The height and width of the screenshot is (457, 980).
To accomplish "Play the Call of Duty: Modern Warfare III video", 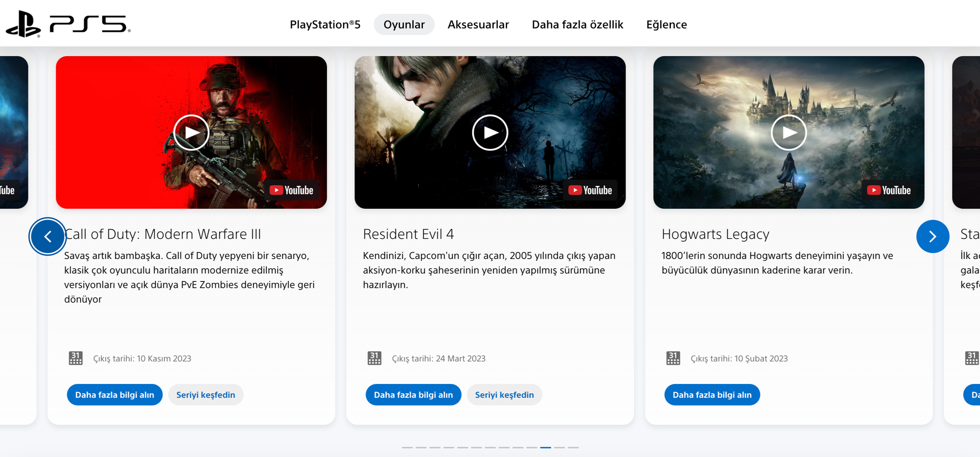I will [191, 132].
